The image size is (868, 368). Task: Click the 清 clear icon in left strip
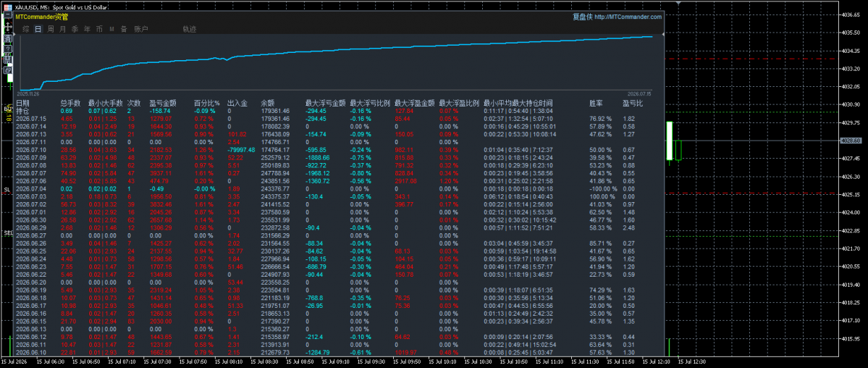pyautogui.click(x=8, y=39)
